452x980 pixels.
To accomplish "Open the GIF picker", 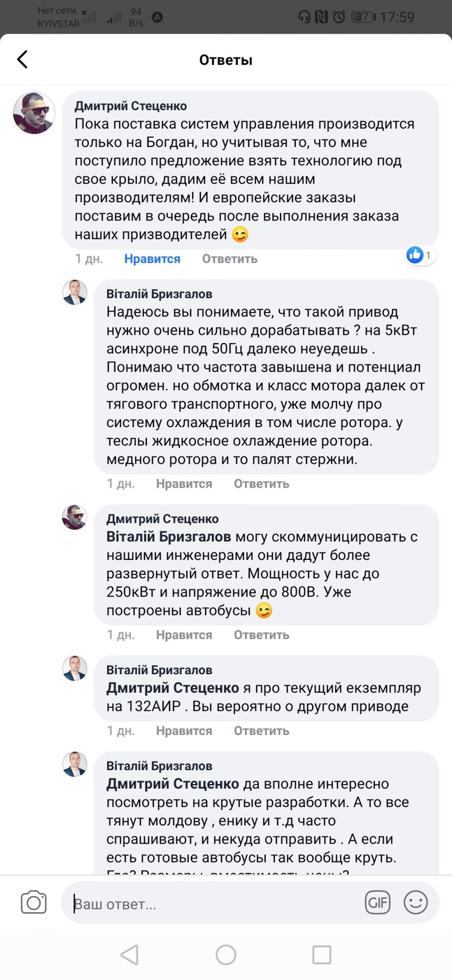I will 378,902.
